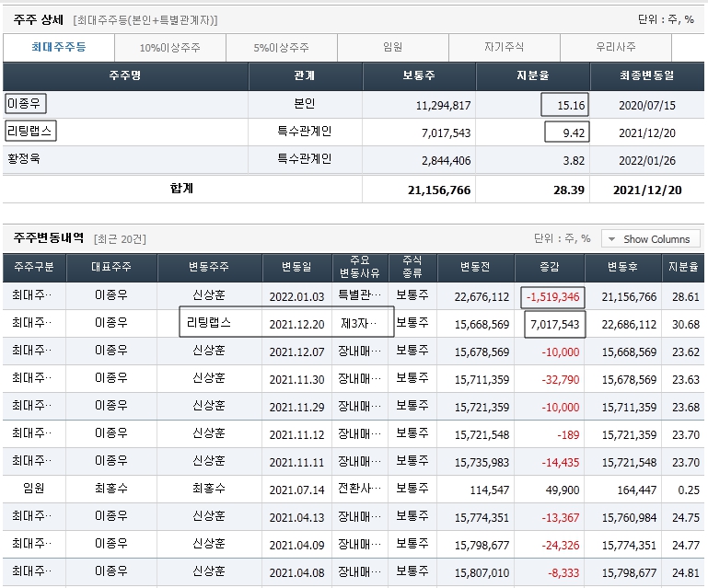Click the 변동전 column header
This screenshot has height=588, width=708.
pyautogui.click(x=475, y=267)
